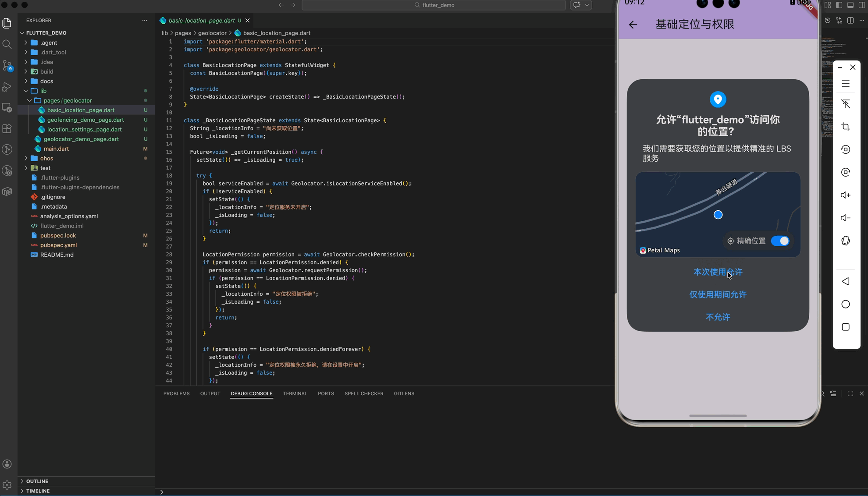This screenshot has height=496, width=868.
Task: Close the basic_location_page.dart editor tab
Action: coord(248,21)
